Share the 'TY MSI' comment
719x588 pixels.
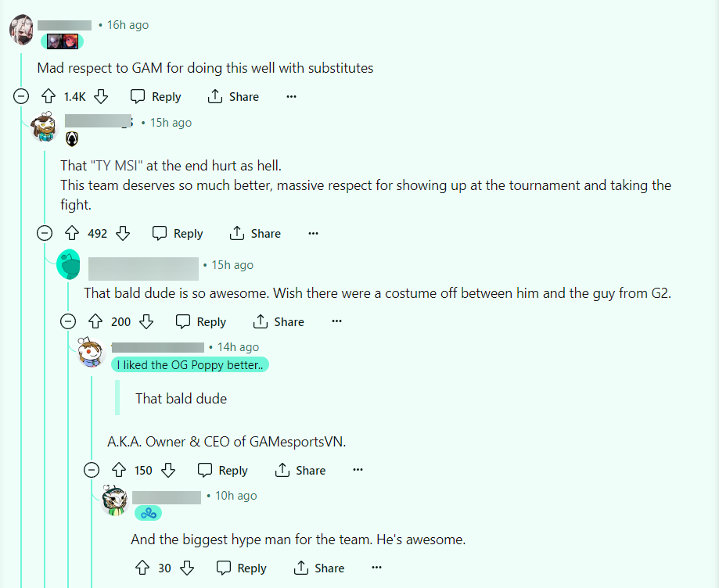[x=255, y=233]
